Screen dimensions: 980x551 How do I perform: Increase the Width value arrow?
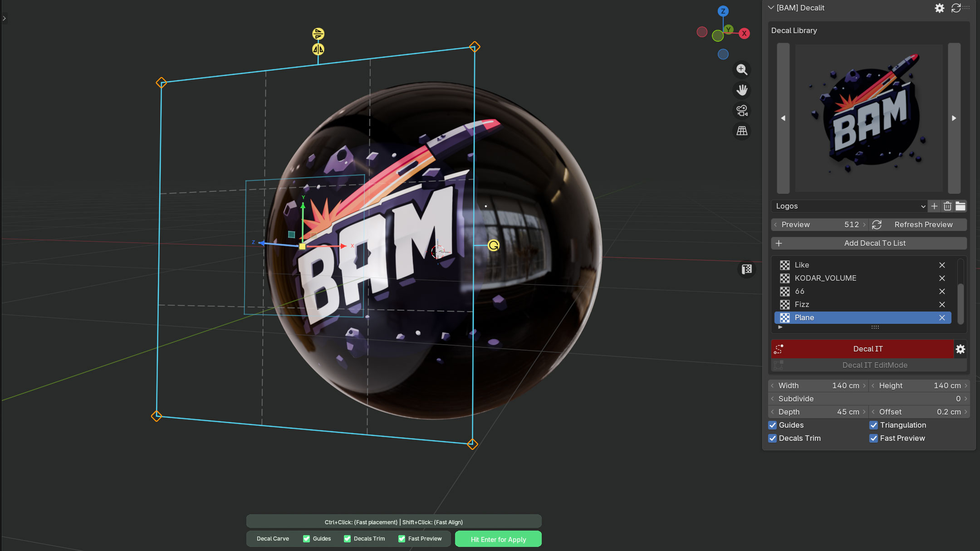click(864, 386)
